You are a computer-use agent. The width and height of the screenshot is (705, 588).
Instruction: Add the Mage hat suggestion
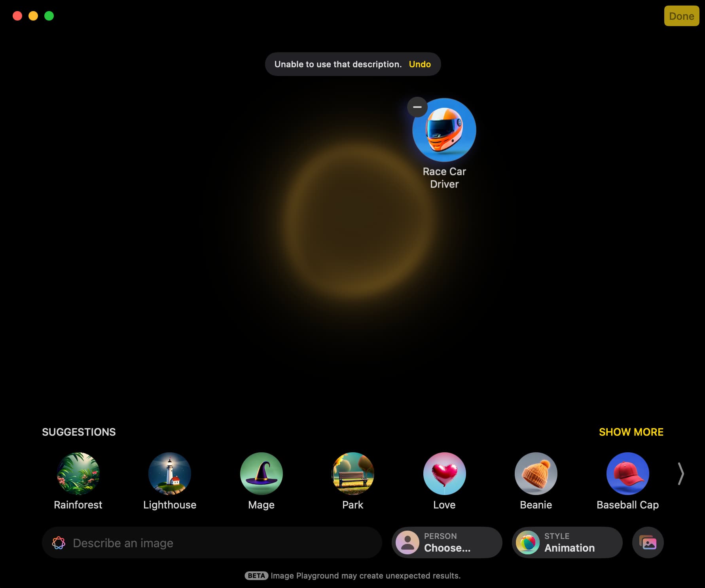[262, 474]
